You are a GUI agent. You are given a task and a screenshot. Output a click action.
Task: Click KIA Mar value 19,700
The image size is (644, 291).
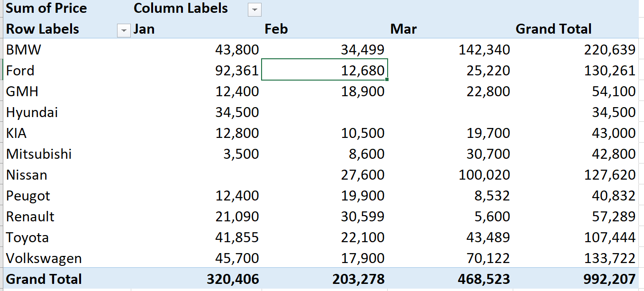(488, 133)
